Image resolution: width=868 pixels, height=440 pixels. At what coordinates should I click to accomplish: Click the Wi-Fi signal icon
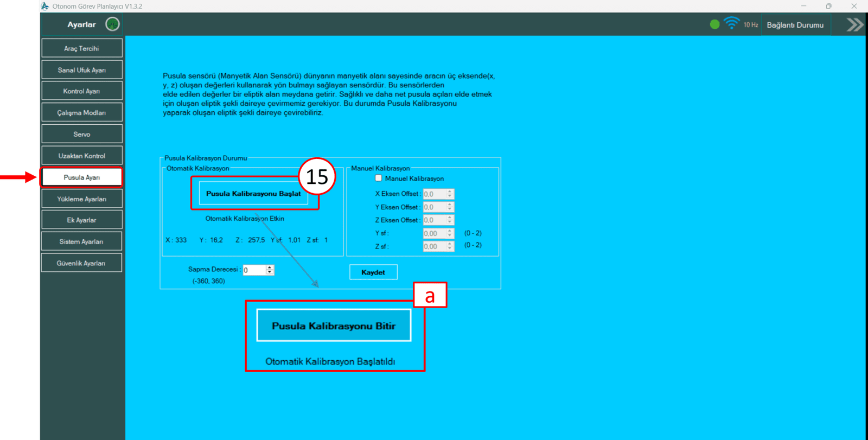(731, 23)
